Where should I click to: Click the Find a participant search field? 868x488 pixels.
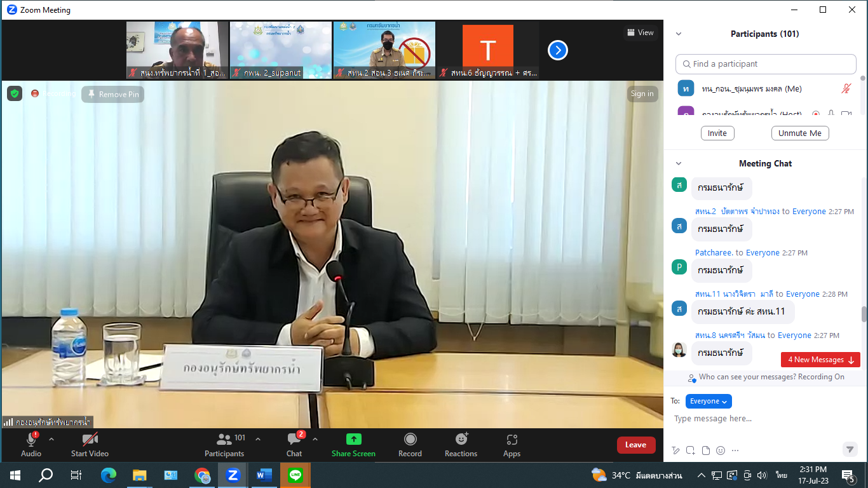[766, 64]
